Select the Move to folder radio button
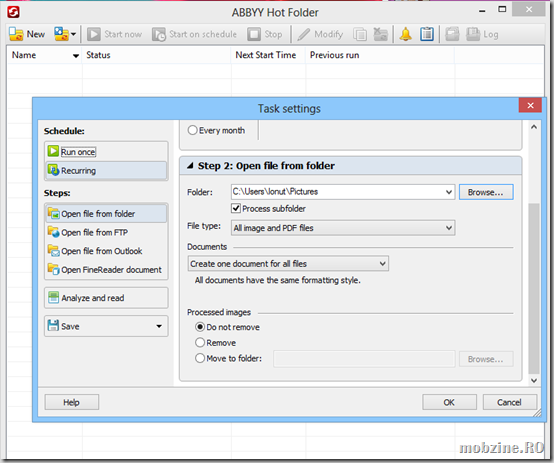 (x=200, y=358)
